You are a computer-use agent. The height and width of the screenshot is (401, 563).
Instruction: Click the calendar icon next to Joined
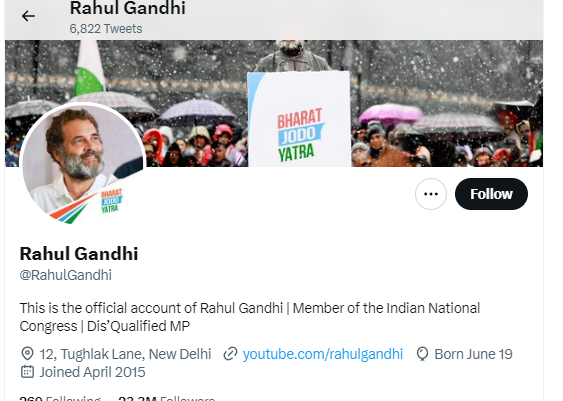[27, 372]
